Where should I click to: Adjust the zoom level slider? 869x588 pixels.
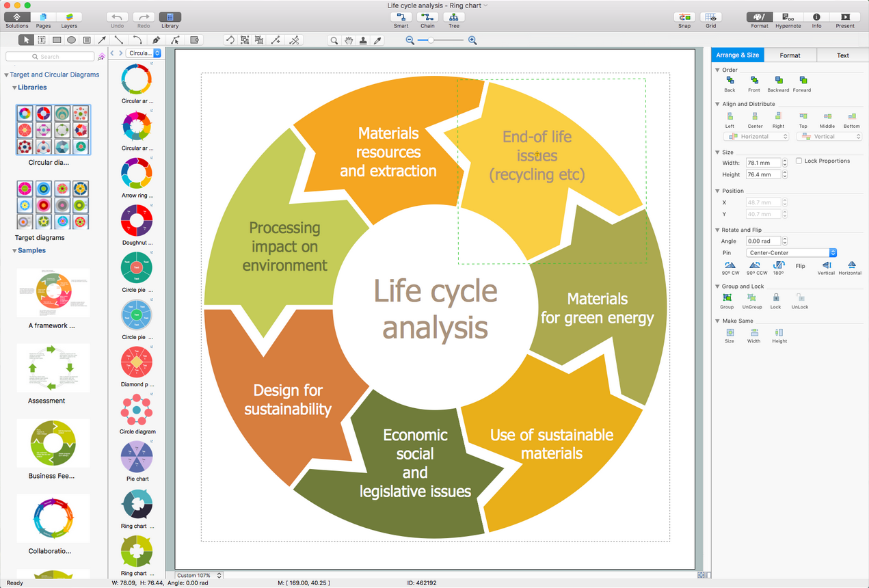click(441, 40)
